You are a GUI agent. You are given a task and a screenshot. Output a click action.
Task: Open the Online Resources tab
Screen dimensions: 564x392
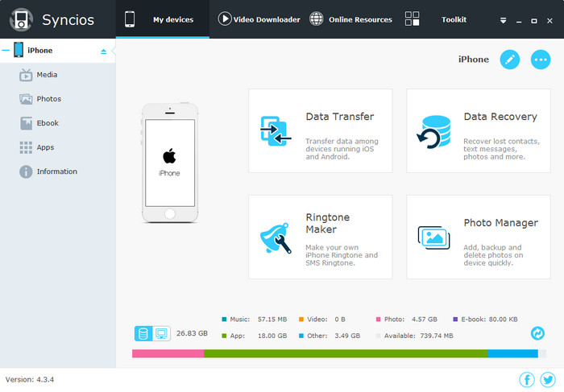click(350, 19)
